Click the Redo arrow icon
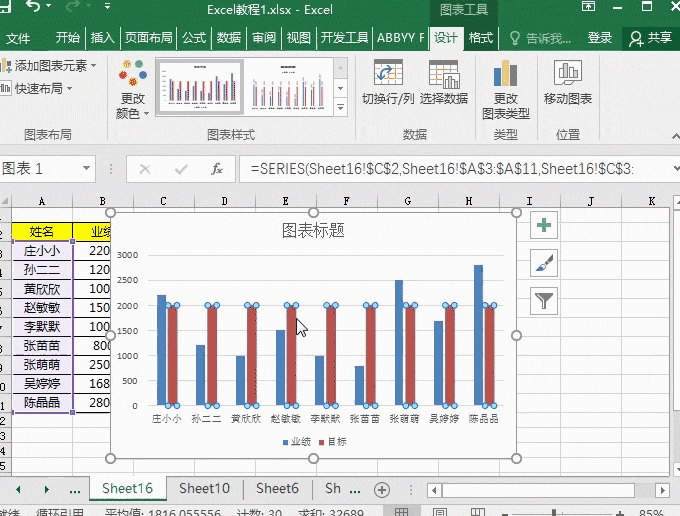 click(x=72, y=6)
